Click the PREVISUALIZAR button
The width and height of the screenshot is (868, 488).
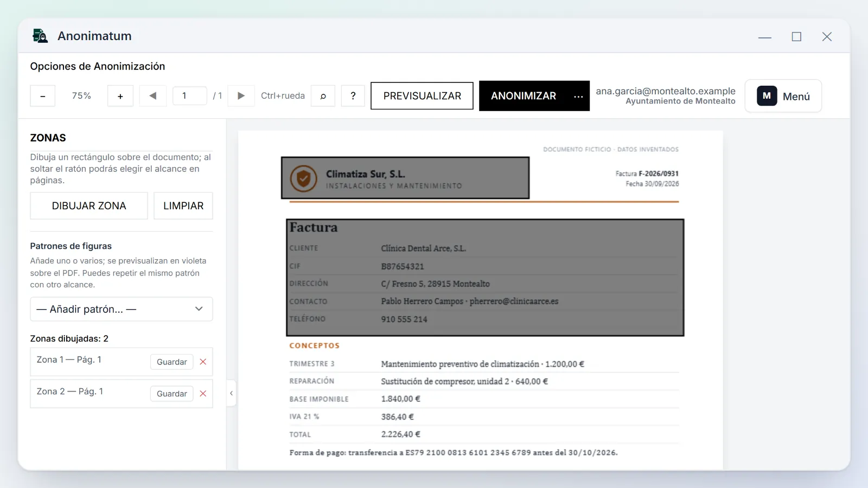click(x=422, y=96)
